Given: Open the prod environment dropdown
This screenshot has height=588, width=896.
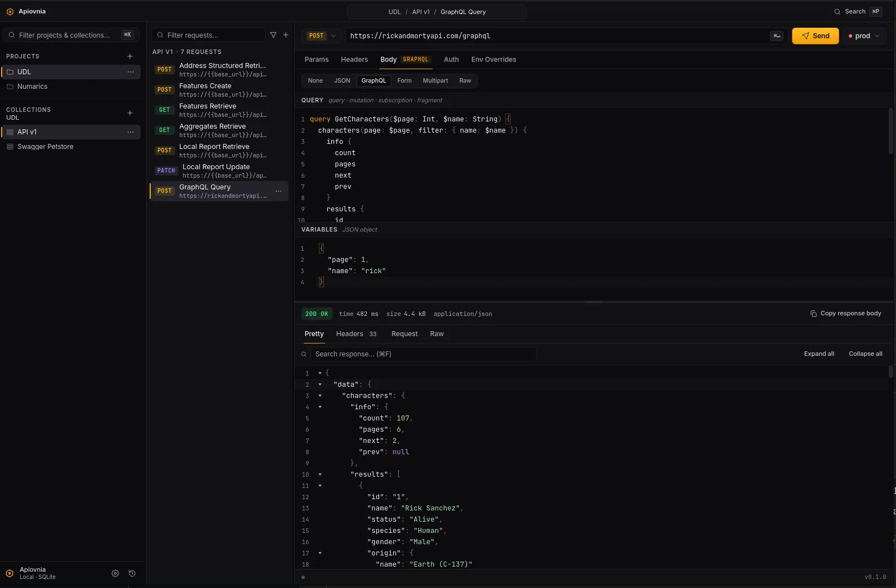Looking at the screenshot, I should [x=864, y=35].
